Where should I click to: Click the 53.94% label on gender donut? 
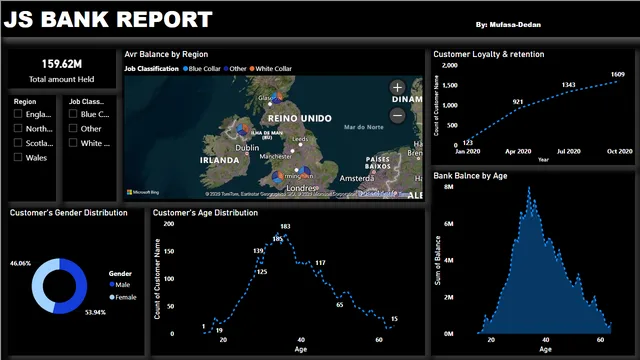tap(95, 312)
